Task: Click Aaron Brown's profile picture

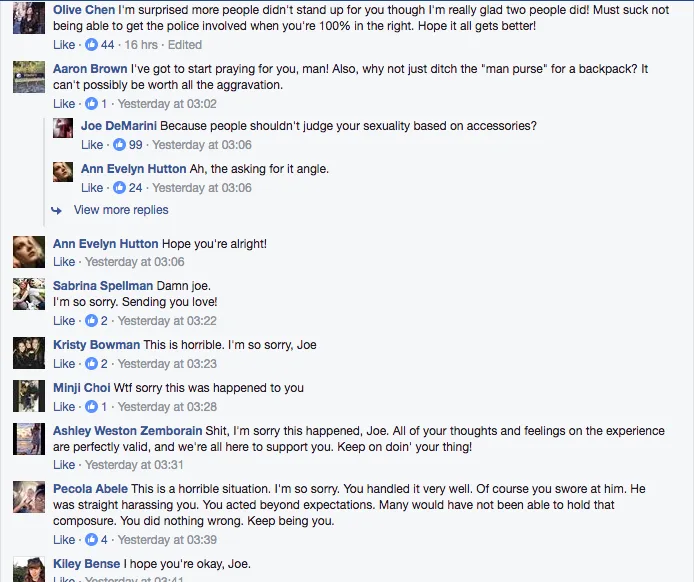Action: [x=28, y=76]
